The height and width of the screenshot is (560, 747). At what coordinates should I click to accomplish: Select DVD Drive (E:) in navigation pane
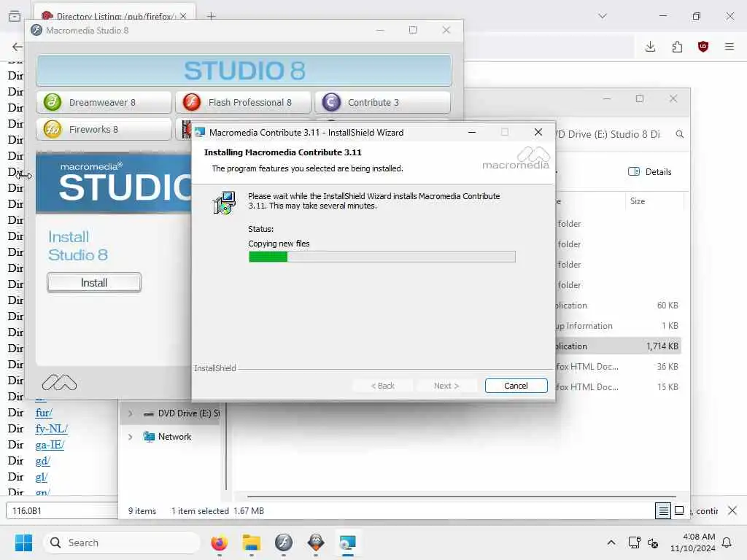(182, 413)
